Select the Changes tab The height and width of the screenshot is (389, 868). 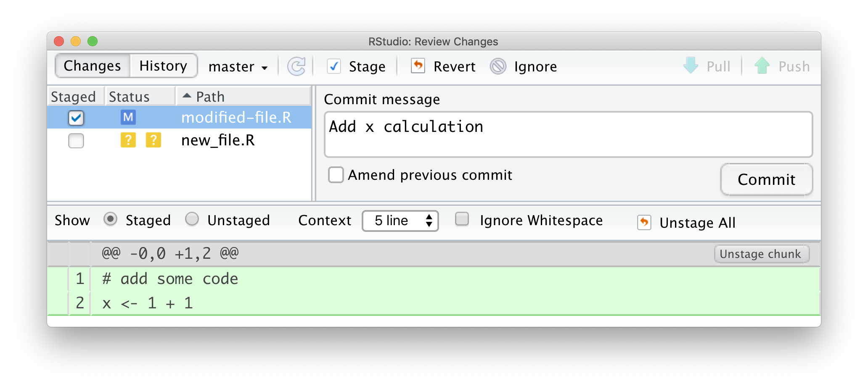pyautogui.click(x=92, y=66)
